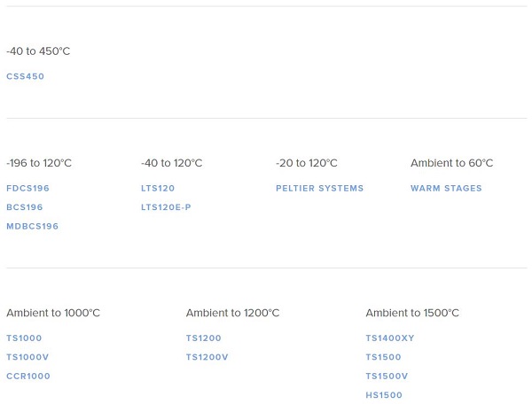Select the MDBCS196 link

tap(33, 227)
